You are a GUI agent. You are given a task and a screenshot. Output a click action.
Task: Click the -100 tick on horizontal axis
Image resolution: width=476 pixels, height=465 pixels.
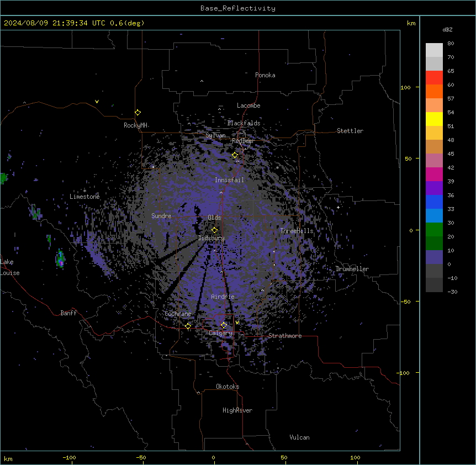[x=69, y=457]
